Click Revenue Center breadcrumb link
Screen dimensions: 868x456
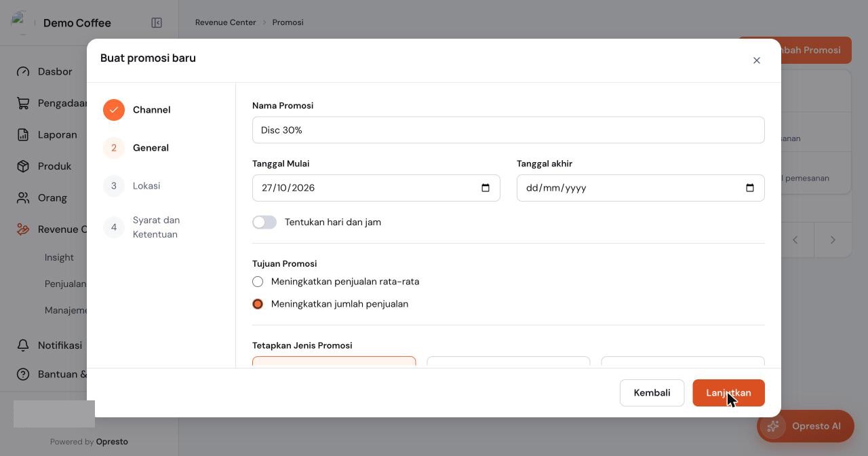(x=226, y=22)
